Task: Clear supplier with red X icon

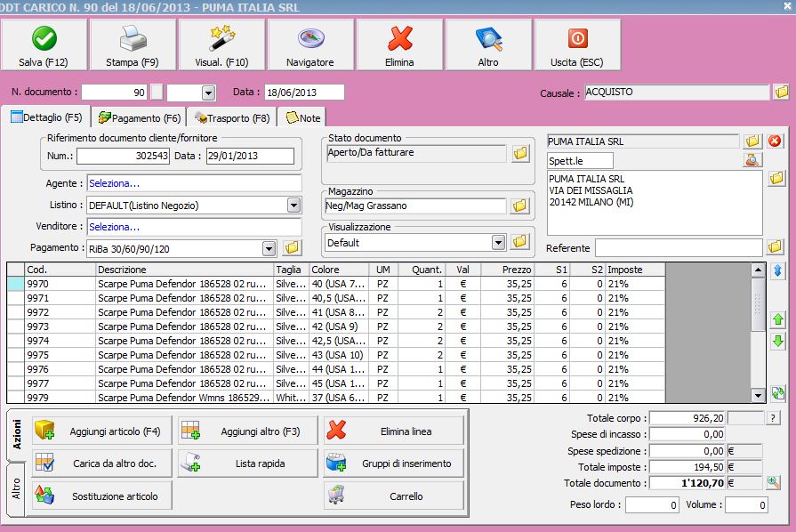Action: pyautogui.click(x=775, y=141)
